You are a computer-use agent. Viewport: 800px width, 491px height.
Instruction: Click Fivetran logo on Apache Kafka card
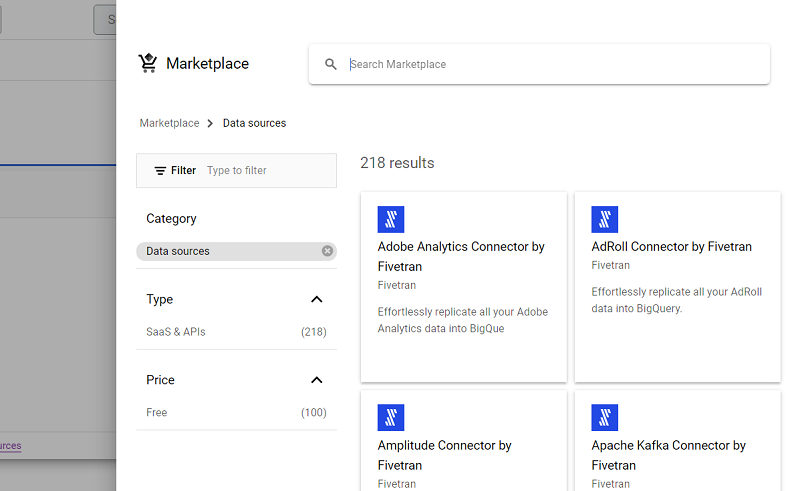(x=605, y=418)
